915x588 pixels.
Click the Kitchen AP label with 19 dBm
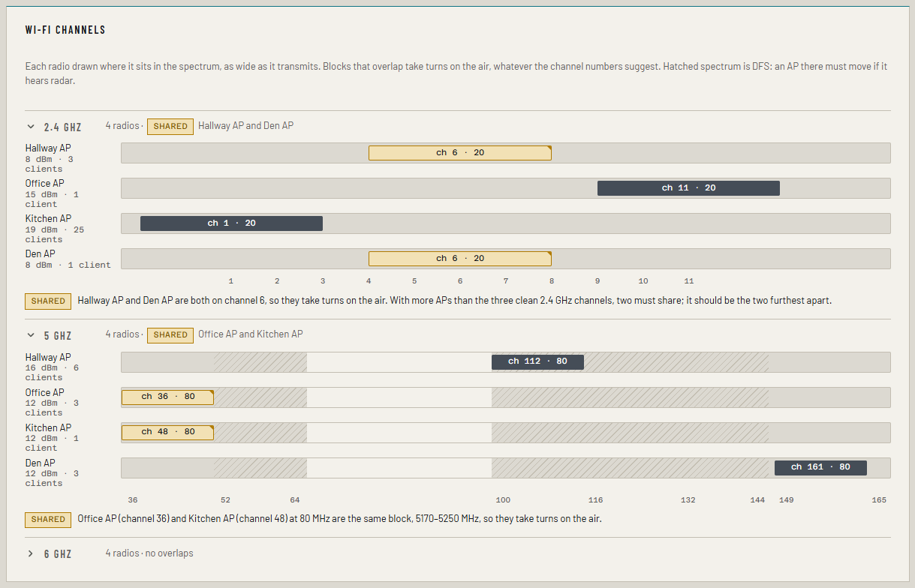point(49,219)
